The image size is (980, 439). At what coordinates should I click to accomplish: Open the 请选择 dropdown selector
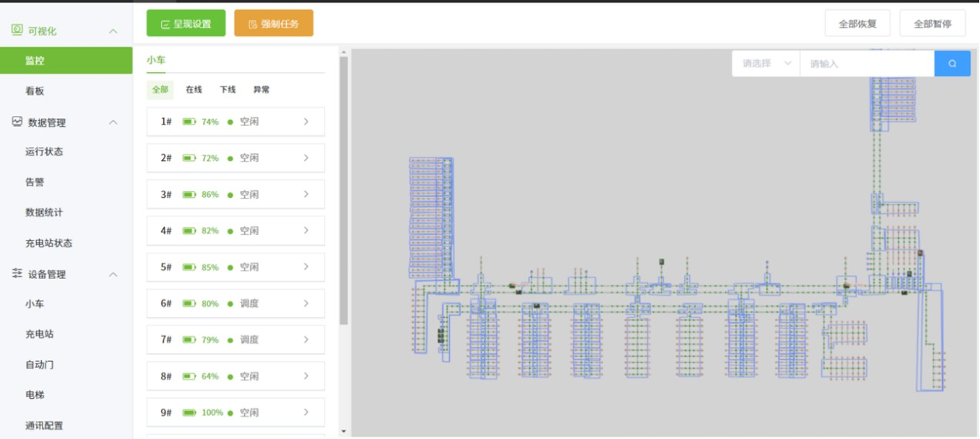pyautogui.click(x=766, y=63)
